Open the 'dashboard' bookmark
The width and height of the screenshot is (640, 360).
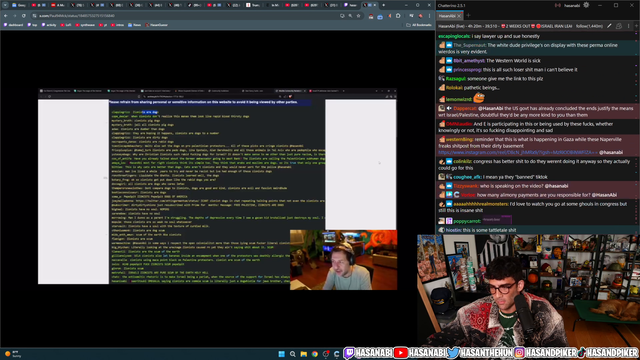(13, 25)
